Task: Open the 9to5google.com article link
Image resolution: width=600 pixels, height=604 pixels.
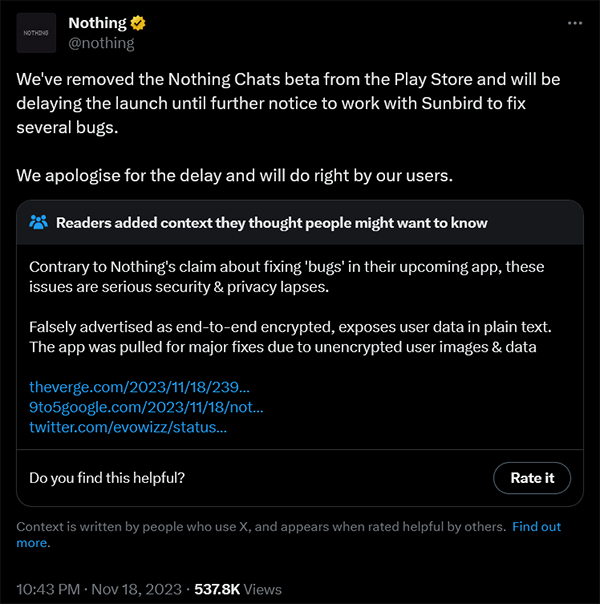Action: coord(146,407)
